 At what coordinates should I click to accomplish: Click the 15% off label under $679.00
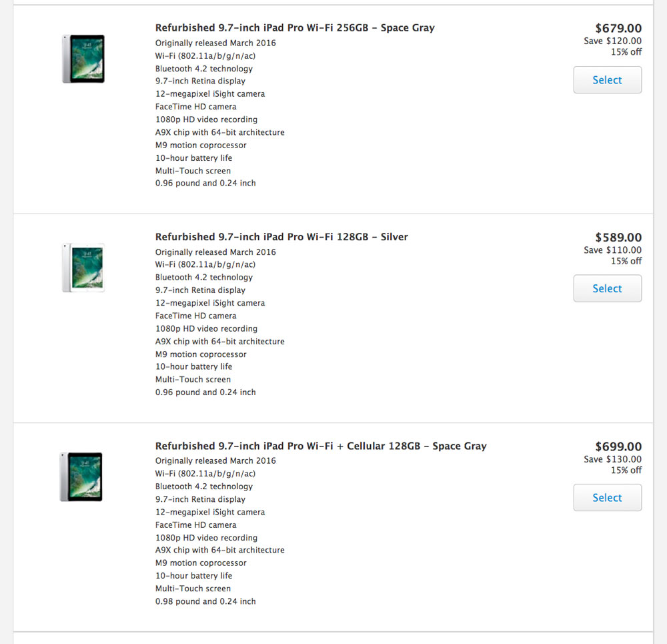628,52
